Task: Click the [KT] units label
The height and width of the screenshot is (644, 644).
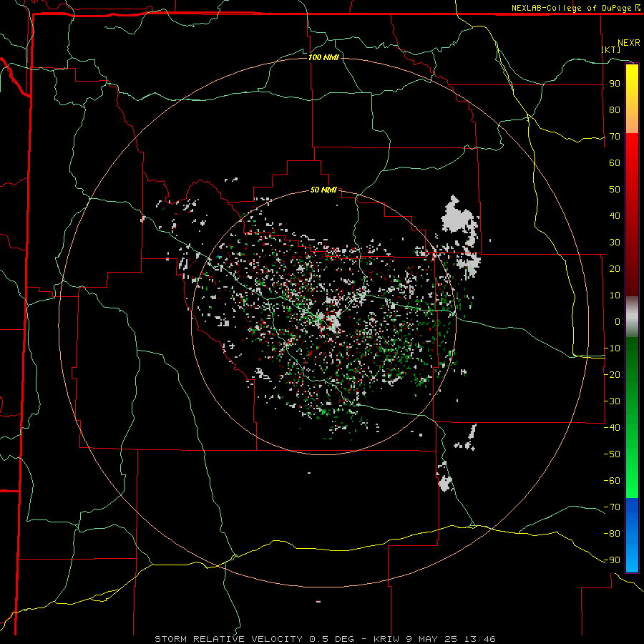Action: tap(610, 49)
